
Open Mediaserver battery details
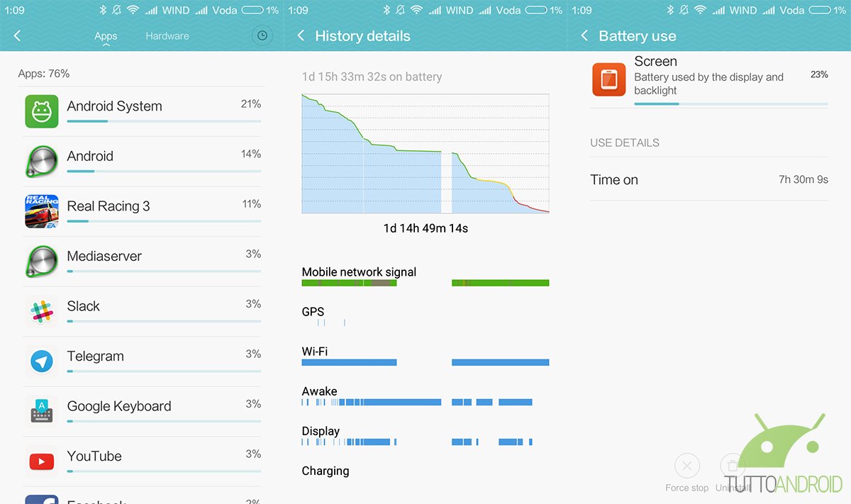pyautogui.click(x=142, y=262)
